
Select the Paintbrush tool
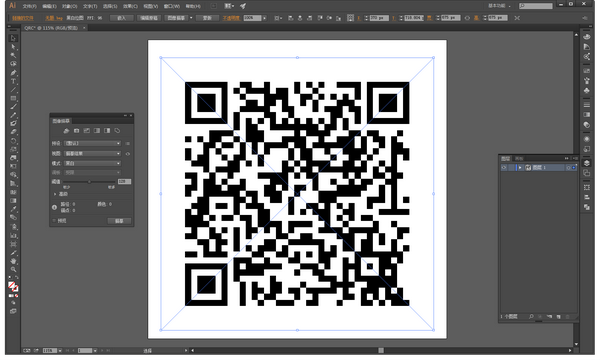click(x=13, y=107)
